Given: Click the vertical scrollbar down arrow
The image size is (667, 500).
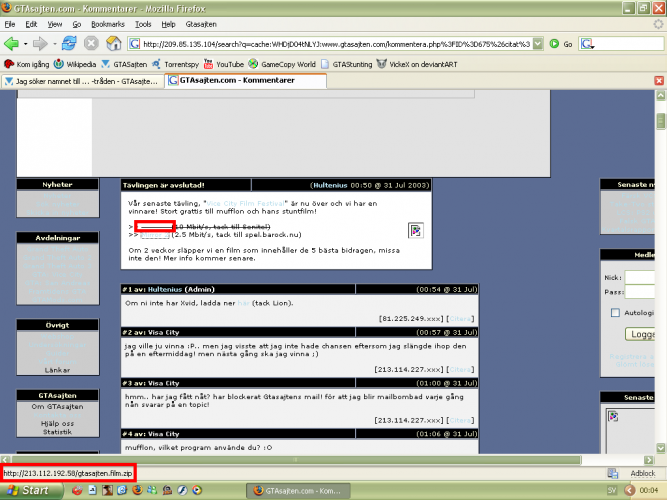Looking at the screenshot, I should (660, 448).
